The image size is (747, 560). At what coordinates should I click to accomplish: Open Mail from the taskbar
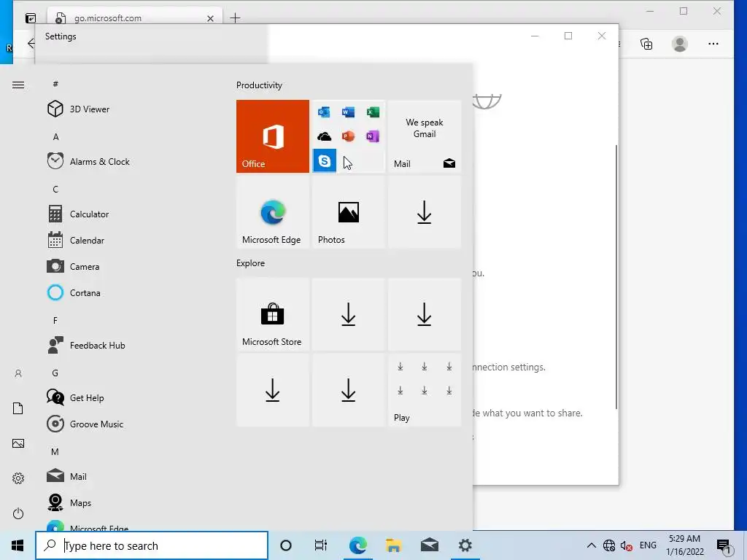(429, 545)
